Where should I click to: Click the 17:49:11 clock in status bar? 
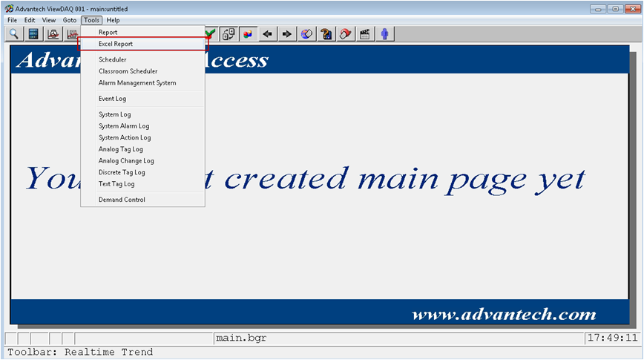pos(612,338)
